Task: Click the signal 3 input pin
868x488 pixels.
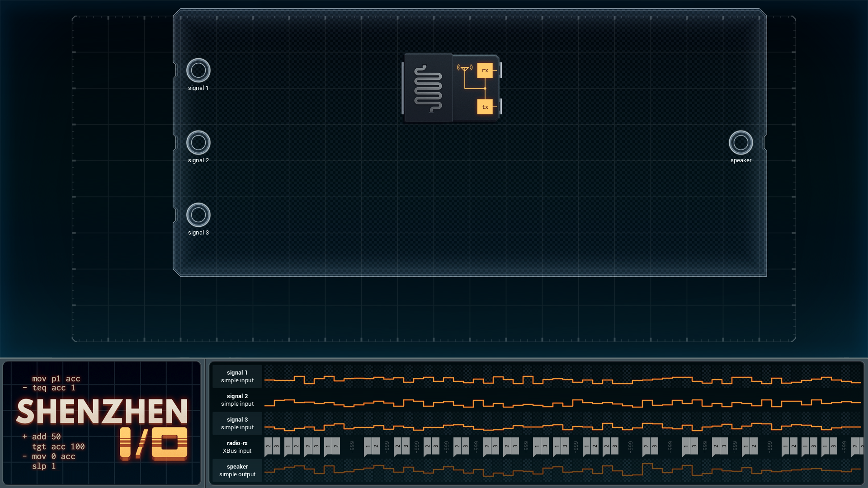Action: pos(198,215)
